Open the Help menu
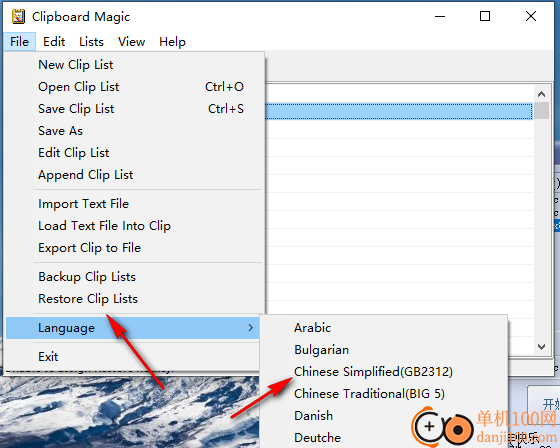Screen dimensions: 560x448 (x=172, y=42)
